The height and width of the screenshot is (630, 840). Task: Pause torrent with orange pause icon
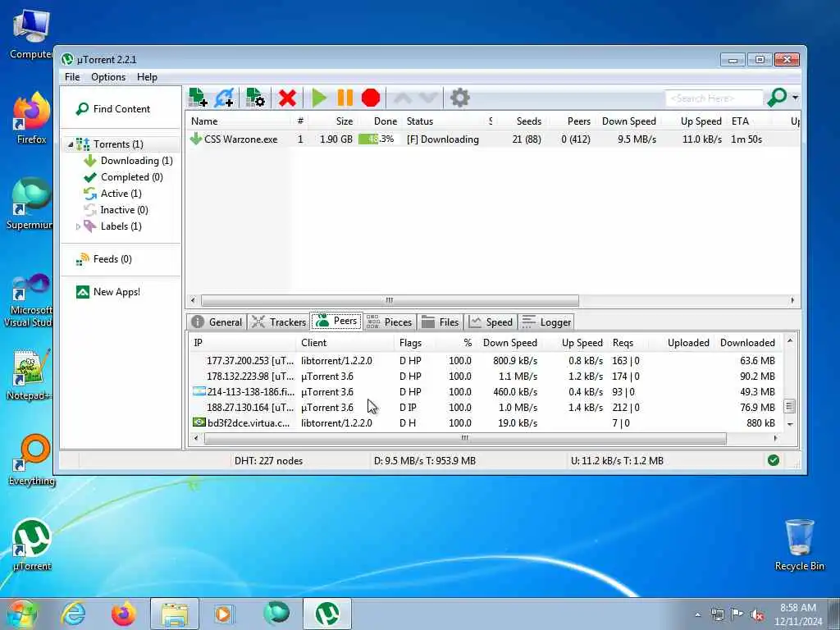345,98
